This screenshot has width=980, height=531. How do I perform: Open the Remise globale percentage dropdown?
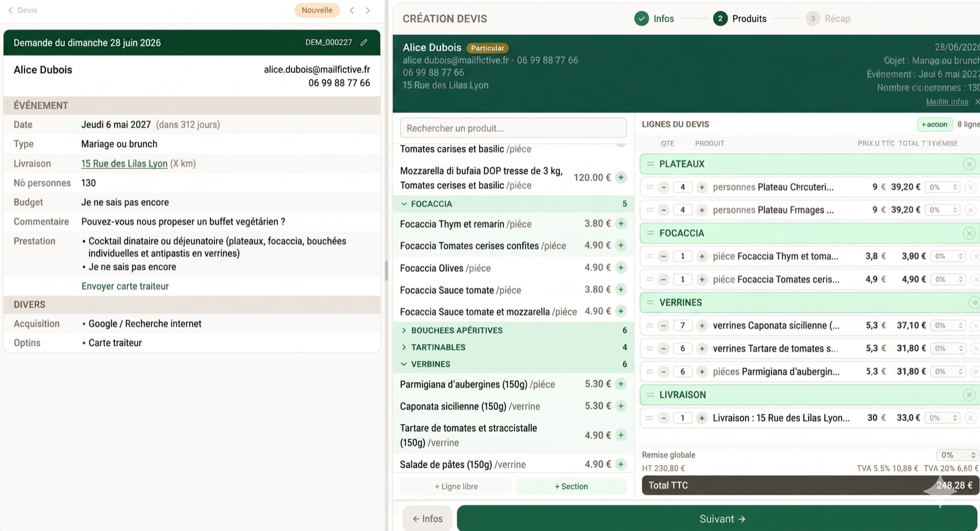pos(957,455)
